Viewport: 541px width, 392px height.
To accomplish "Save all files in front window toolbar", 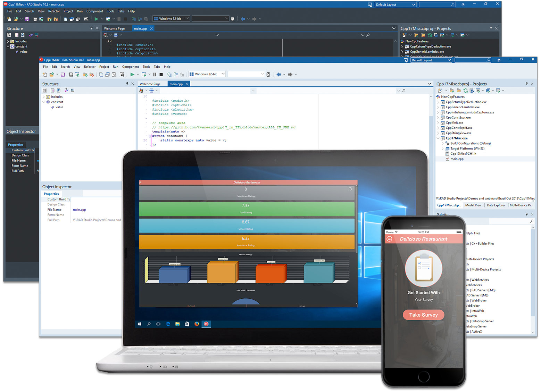I will point(71,75).
